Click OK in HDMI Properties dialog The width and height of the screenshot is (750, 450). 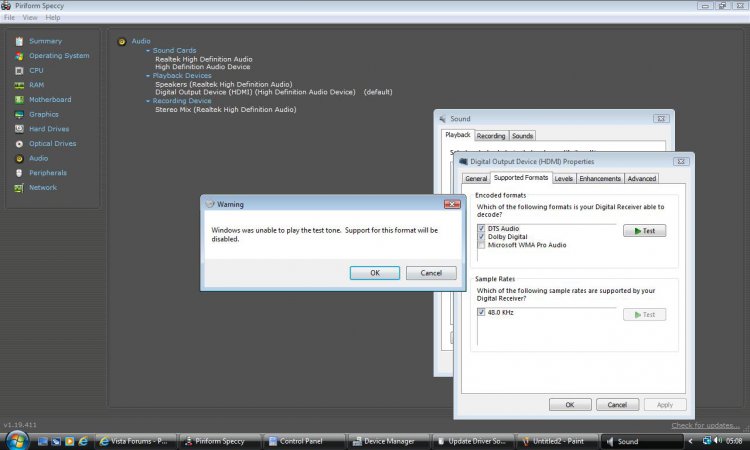[x=570, y=405]
